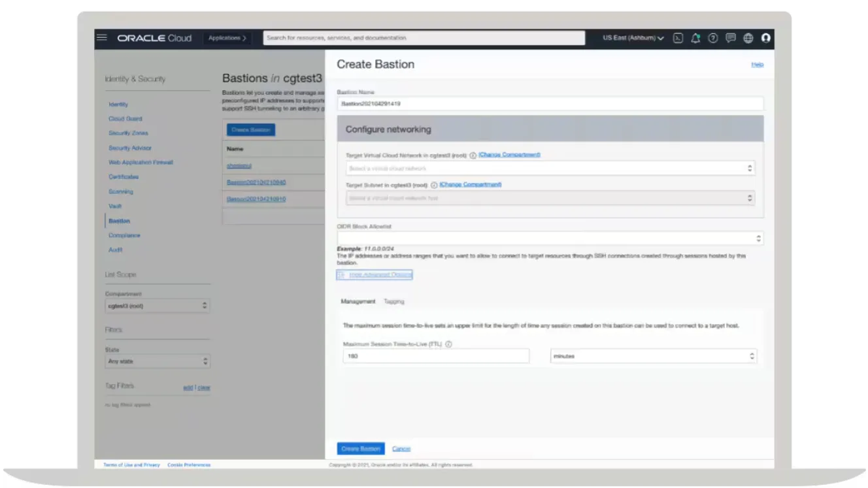Click info icon beside Maximum Session Time-to-Live
Image resolution: width=868 pixels, height=488 pixels.
point(449,344)
